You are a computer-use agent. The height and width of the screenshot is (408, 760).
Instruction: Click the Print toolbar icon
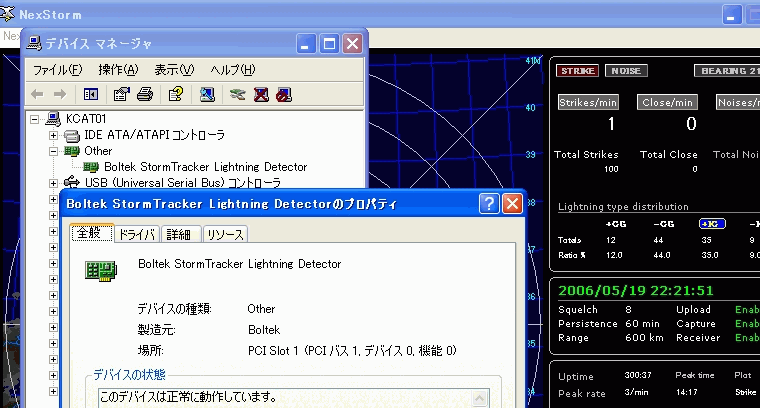tap(144, 95)
